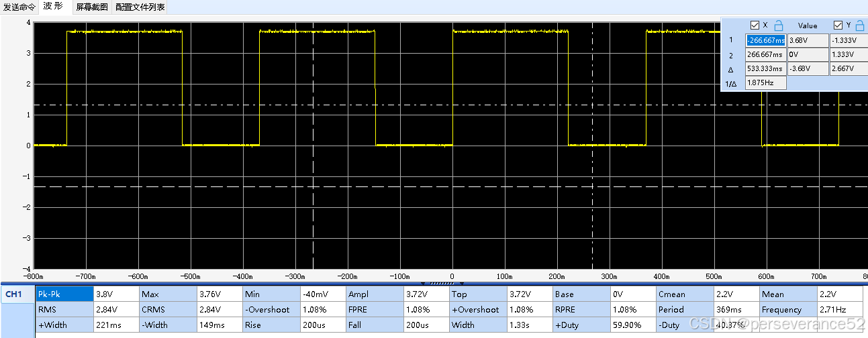This screenshot has height=338, width=868.
Task: Click the 2.71Hz Frequency value
Action: [x=840, y=309]
